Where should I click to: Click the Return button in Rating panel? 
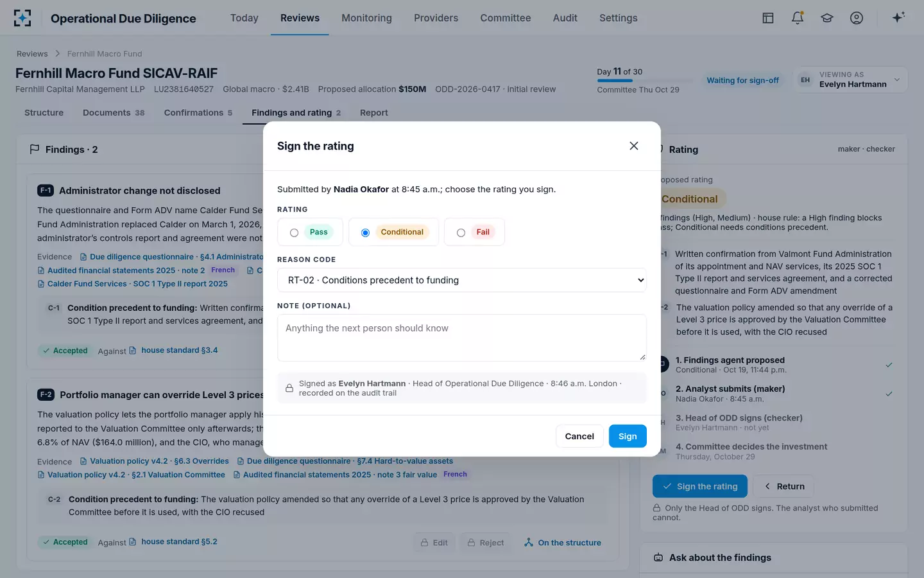tap(783, 486)
